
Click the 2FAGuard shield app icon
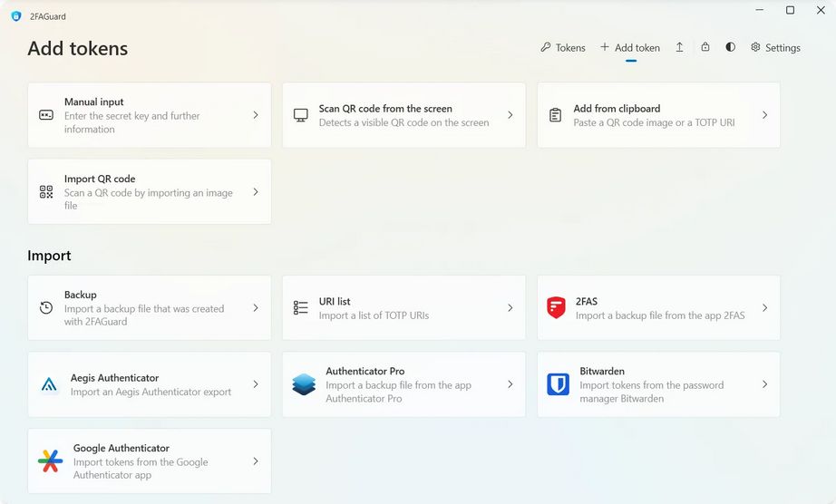coord(16,16)
